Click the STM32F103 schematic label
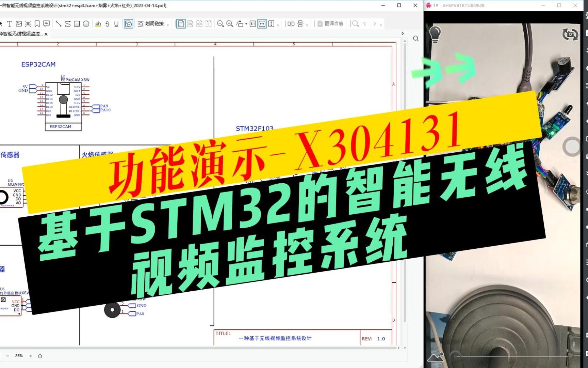 (255, 128)
